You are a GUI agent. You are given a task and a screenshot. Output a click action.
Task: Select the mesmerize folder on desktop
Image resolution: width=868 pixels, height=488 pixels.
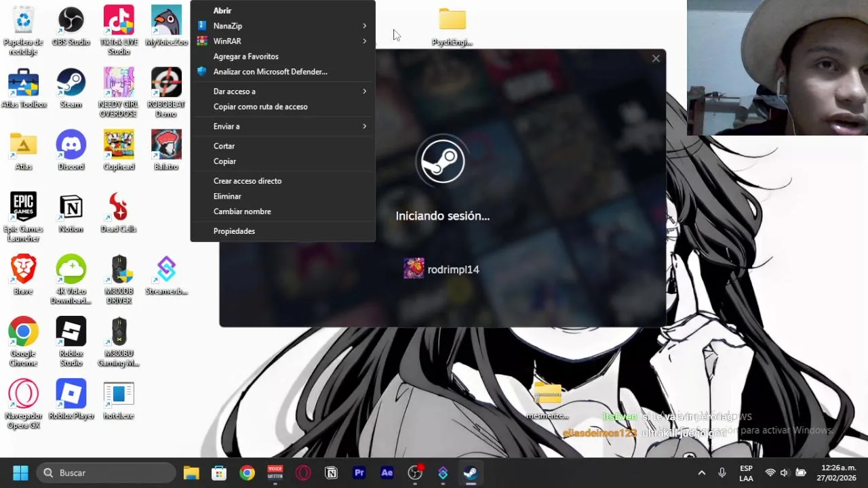547,401
